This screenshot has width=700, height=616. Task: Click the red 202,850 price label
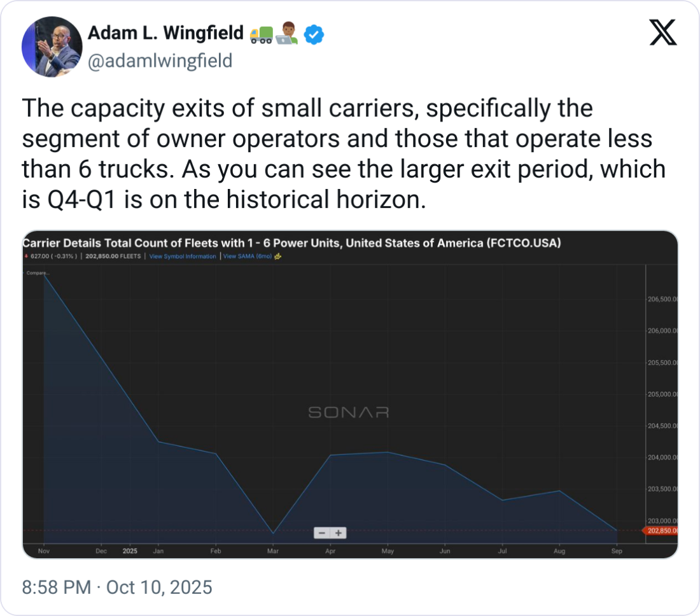pos(661,530)
